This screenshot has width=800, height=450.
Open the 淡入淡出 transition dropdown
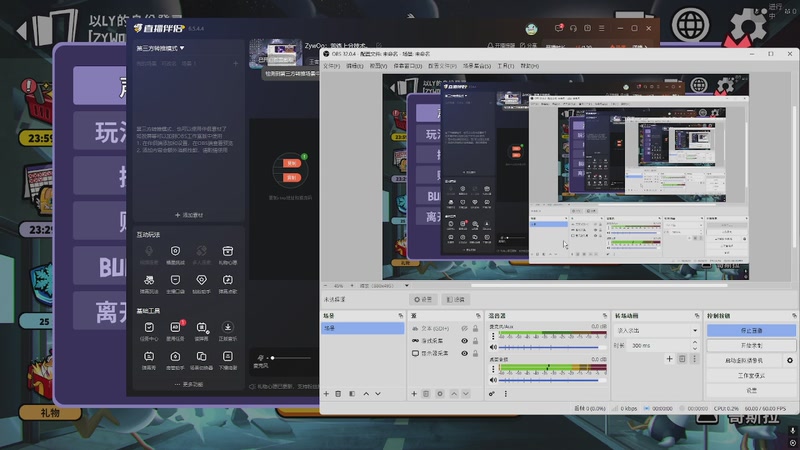coord(657,331)
